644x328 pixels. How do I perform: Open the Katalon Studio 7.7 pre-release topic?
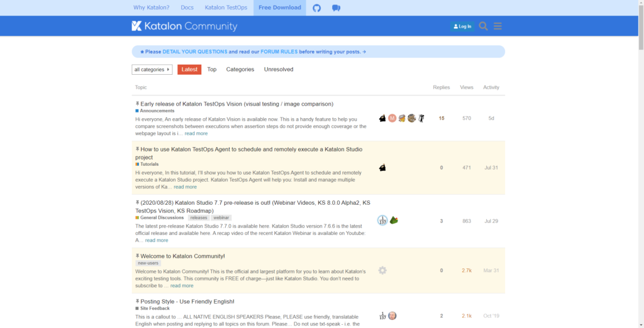click(x=253, y=207)
